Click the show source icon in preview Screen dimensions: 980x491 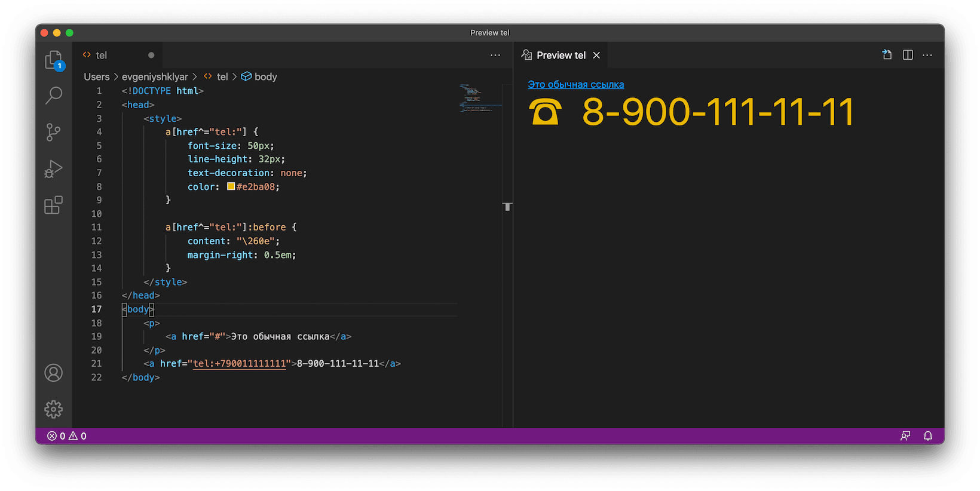pos(887,55)
